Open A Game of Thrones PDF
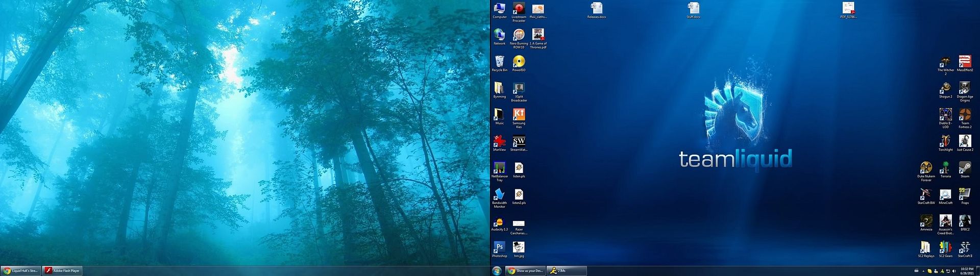This screenshot has height=276, width=980. point(538,39)
